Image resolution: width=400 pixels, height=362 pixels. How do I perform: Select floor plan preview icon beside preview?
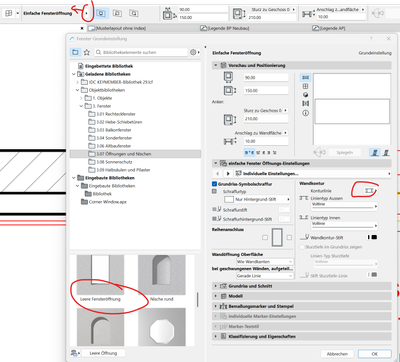[x=305, y=77]
